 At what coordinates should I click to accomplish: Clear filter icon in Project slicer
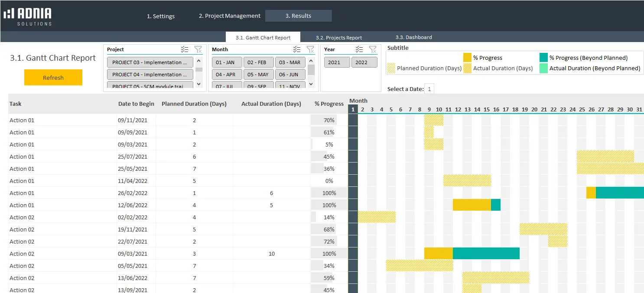[x=198, y=49]
